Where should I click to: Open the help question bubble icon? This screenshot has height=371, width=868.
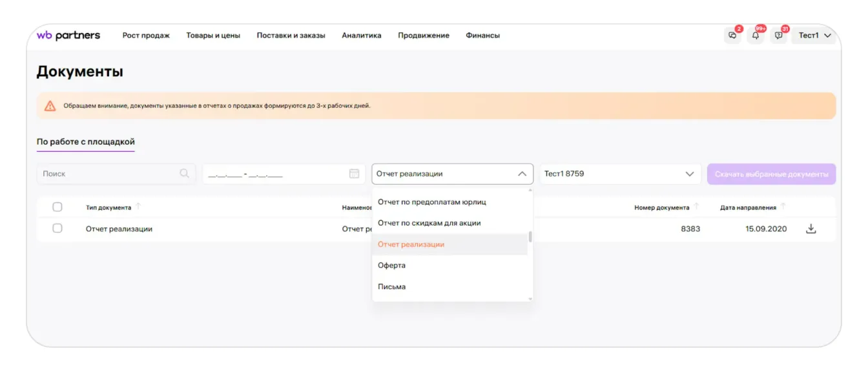click(x=779, y=36)
